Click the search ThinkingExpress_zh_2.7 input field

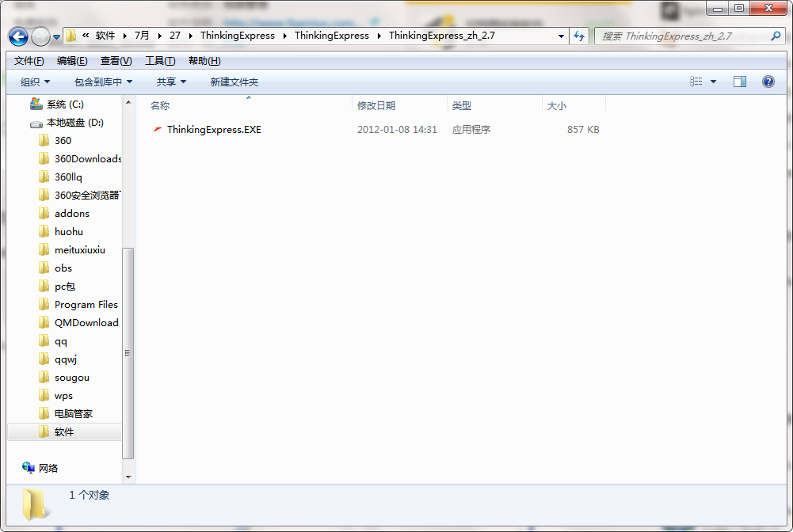[x=683, y=36]
